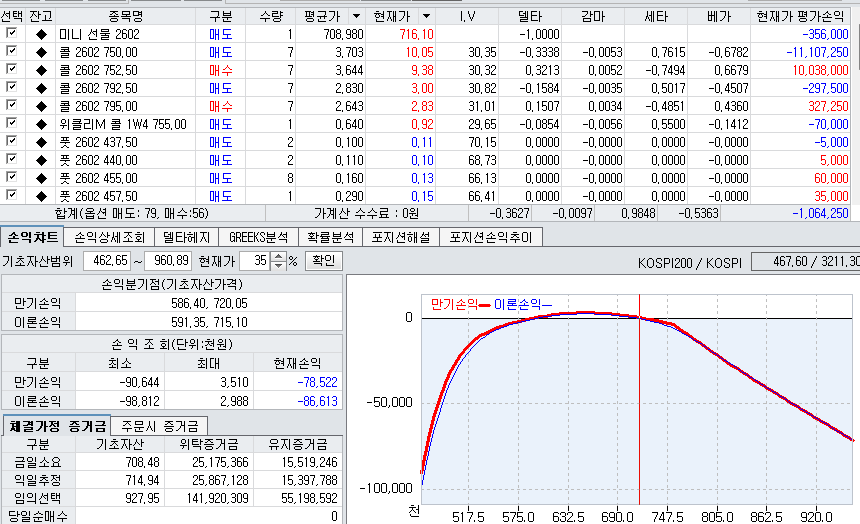This screenshot has height=524, width=860.
Task: Click the diamond icon for 콜 2602 792.50
Action: pos(41,88)
